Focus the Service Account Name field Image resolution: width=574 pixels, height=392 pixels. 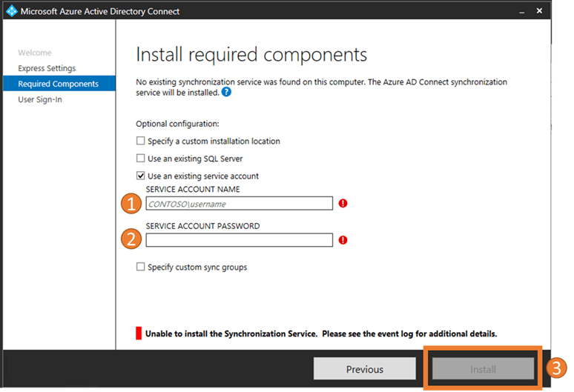[x=240, y=203]
